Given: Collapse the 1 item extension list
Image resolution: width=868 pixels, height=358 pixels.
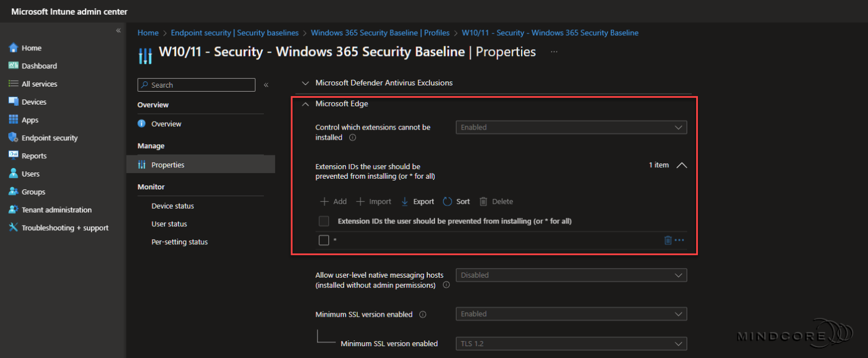Looking at the screenshot, I should pos(682,165).
